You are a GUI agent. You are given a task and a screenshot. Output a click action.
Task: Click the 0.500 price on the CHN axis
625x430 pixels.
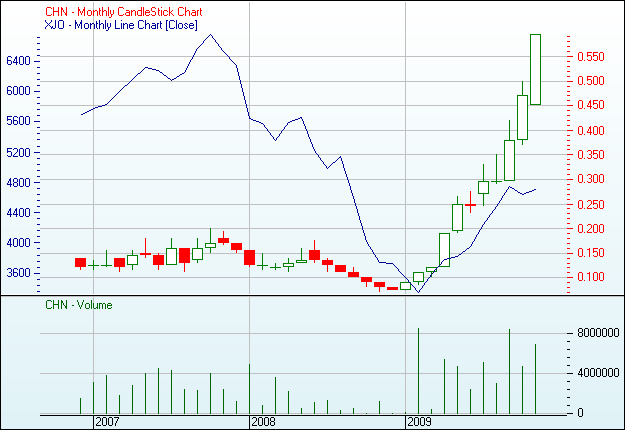[x=591, y=81]
